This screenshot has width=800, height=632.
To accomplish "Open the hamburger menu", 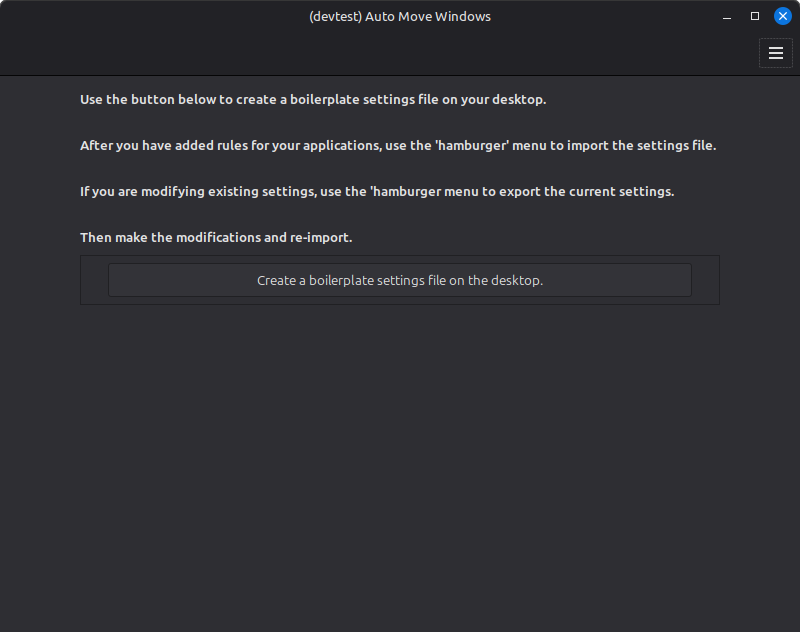I will click(x=776, y=53).
